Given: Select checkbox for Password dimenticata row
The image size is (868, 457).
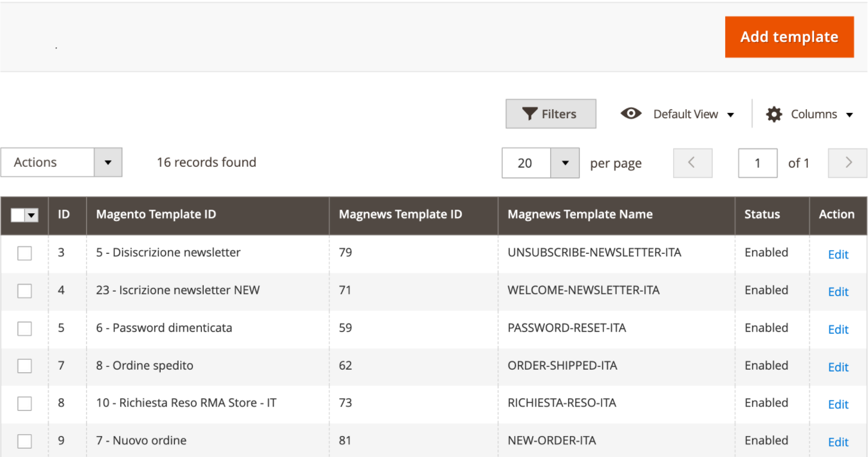Looking at the screenshot, I should 24,329.
